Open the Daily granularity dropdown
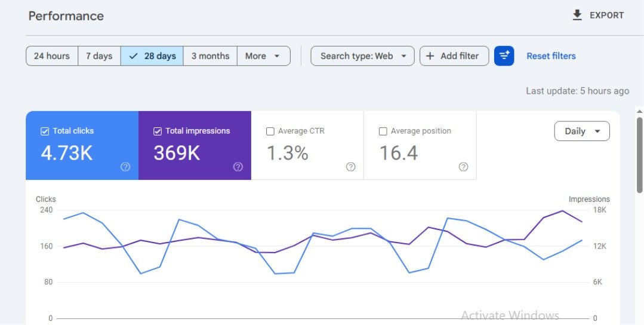644x325 pixels. tap(582, 131)
